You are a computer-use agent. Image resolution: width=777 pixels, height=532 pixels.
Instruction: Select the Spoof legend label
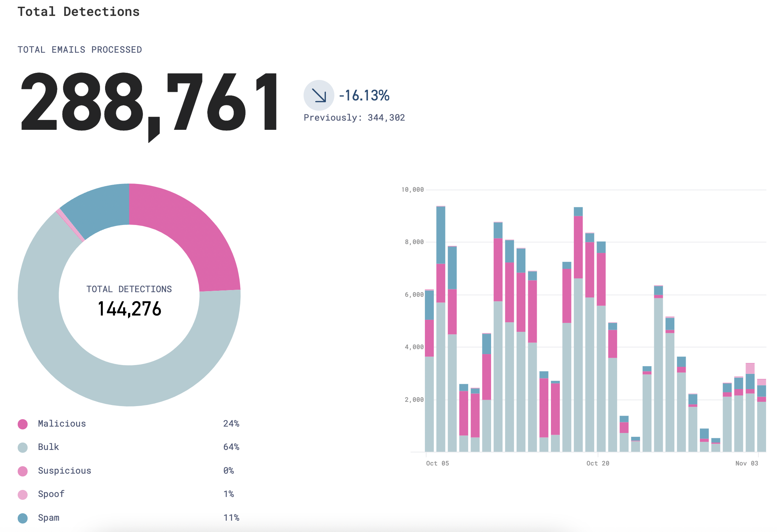(x=51, y=494)
